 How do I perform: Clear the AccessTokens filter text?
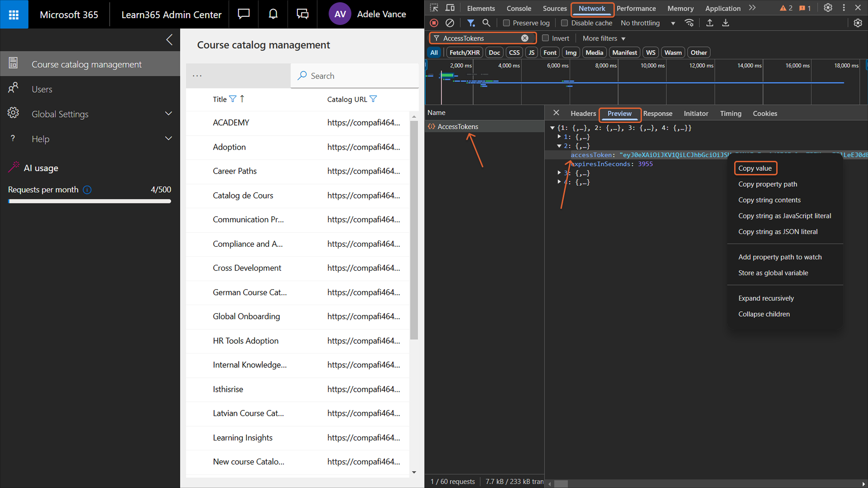525,38
